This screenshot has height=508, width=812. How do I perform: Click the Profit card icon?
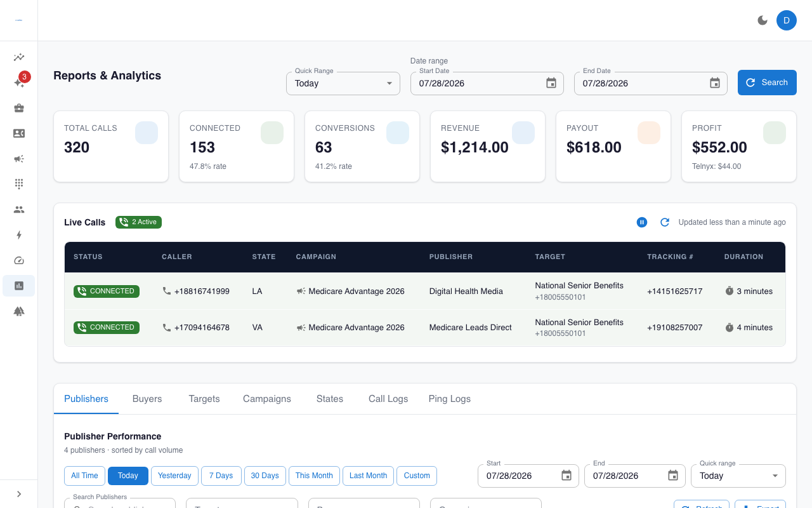775,133
